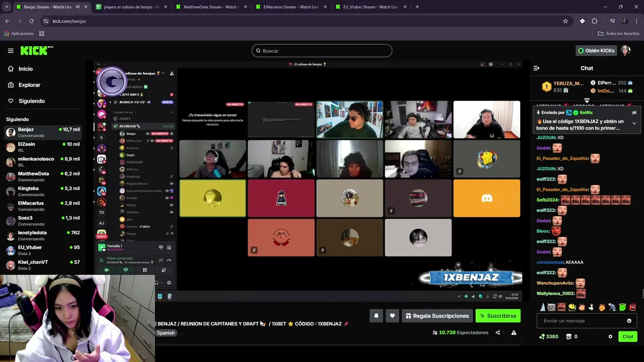Go back to the previous page
This screenshot has width=644, height=362.
(x=7, y=21)
